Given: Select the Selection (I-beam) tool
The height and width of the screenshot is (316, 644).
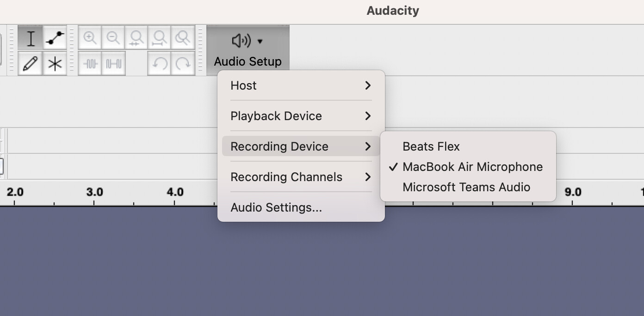Looking at the screenshot, I should tap(31, 38).
